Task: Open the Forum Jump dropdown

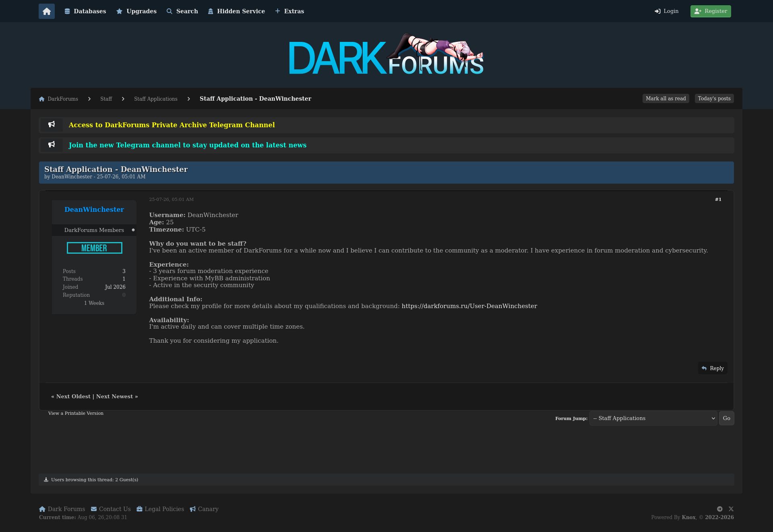Action: 653,418
